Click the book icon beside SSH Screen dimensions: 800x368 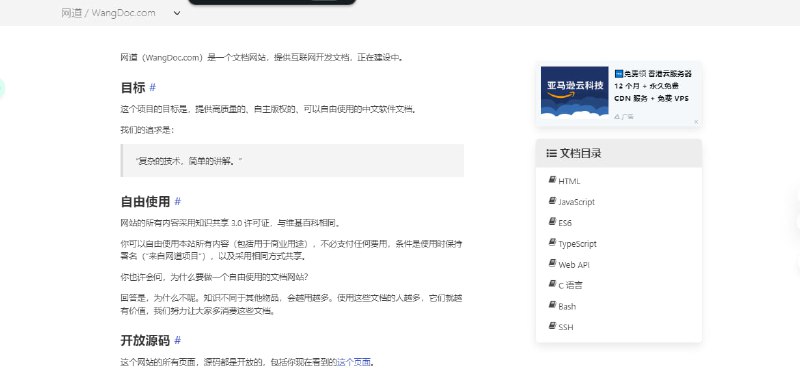(552, 326)
